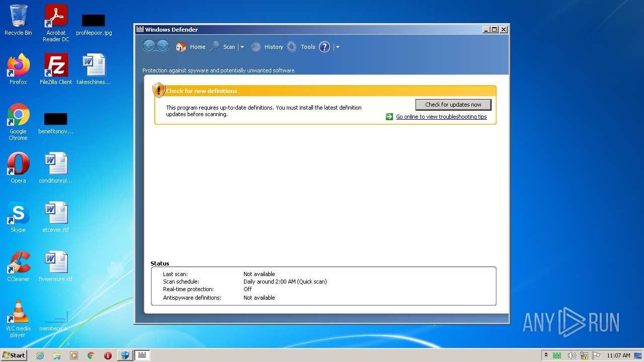Select 'Check for new definitions' heading
Viewport: 644px width, 362px height.
click(x=201, y=91)
